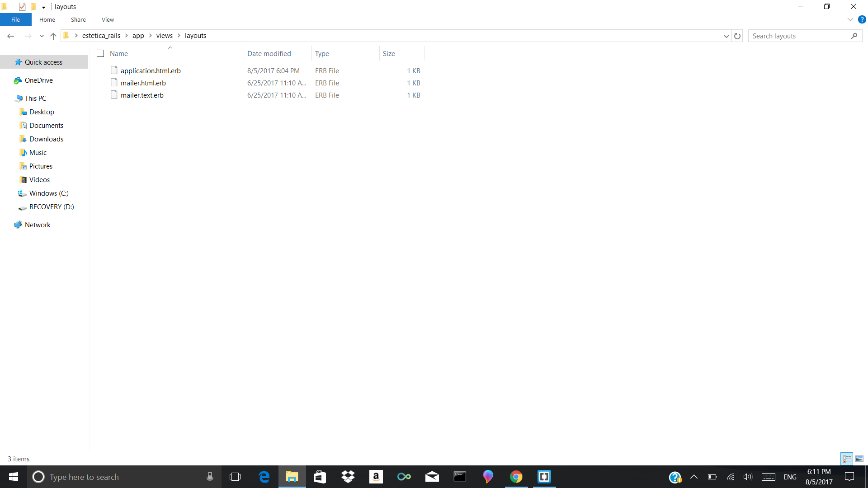Sort by Date modified column
The width and height of the screenshot is (868, 488).
(269, 53)
